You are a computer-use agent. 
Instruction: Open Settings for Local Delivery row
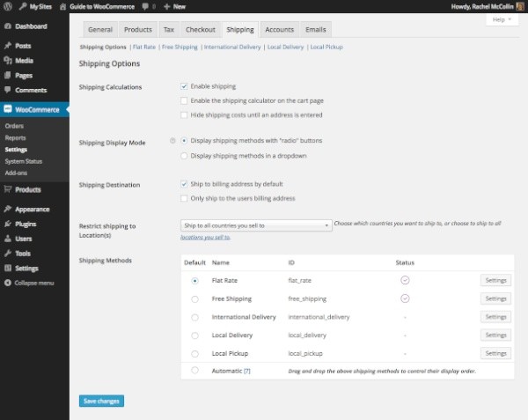[495, 335]
